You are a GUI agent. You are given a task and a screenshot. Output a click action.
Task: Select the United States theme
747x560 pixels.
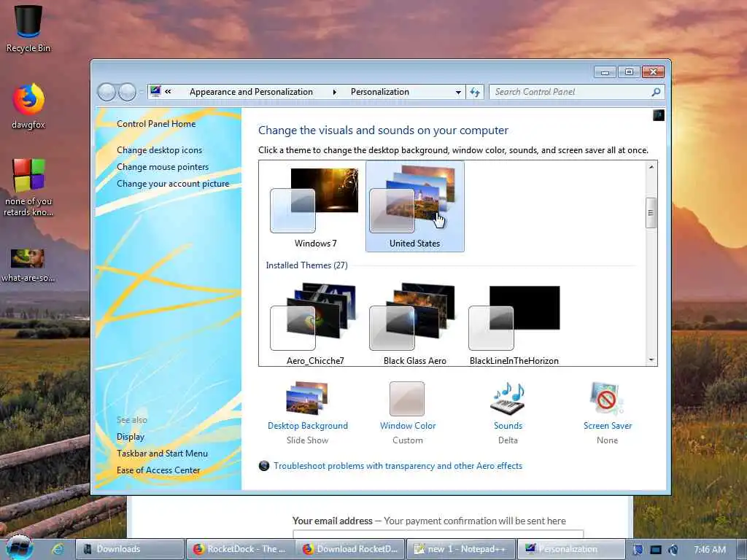point(415,206)
